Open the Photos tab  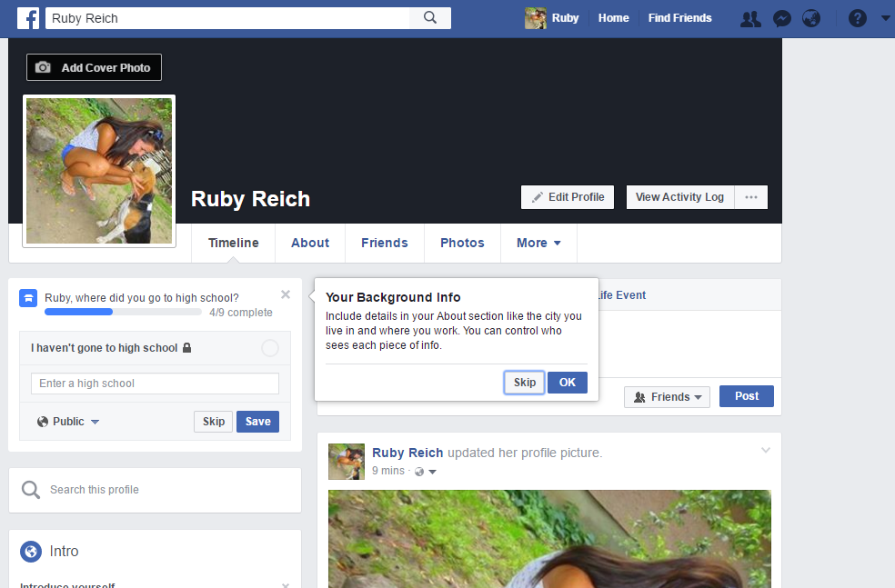point(461,243)
